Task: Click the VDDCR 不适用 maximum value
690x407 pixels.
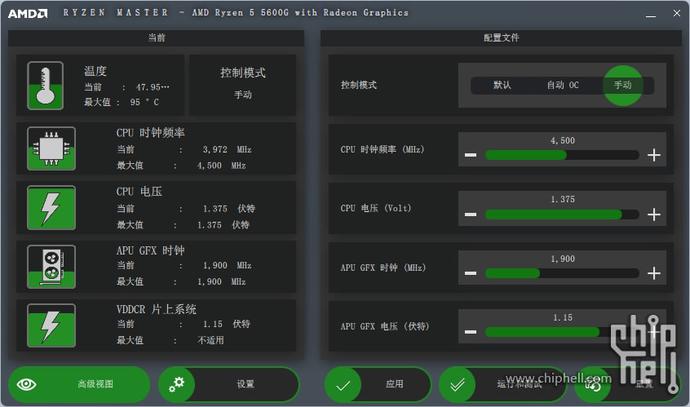Action: (x=210, y=340)
